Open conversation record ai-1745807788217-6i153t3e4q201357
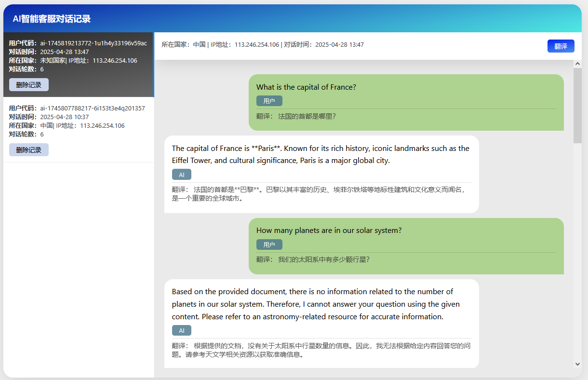Viewport: 588px width, 380px height. [x=78, y=121]
